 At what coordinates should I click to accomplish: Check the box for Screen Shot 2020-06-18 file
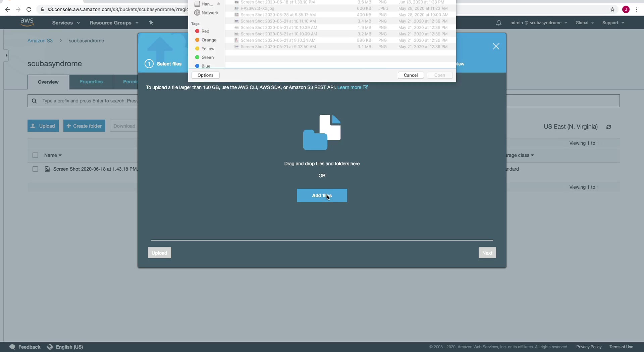pos(35,169)
